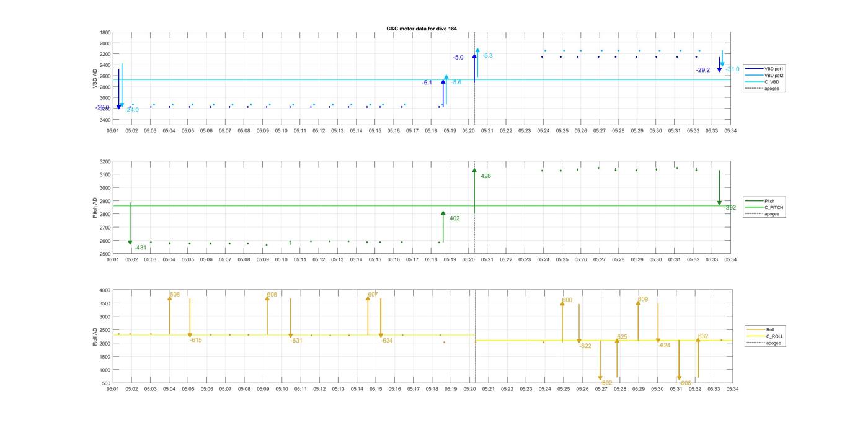Click the '1800' tick on VBD axis
This screenshot has width=868, height=430.
point(105,32)
